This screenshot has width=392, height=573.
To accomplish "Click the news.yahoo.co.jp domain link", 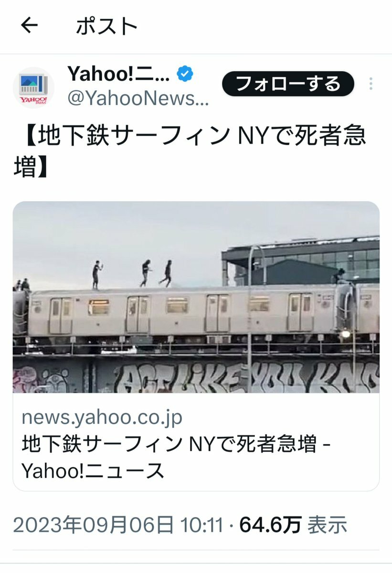I will pos(102,417).
